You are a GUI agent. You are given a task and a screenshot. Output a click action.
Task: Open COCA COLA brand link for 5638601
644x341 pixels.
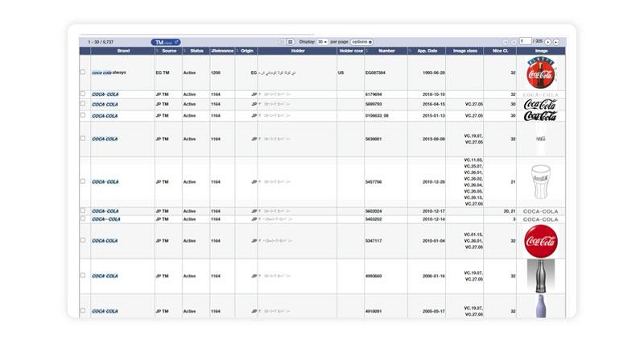click(105, 139)
